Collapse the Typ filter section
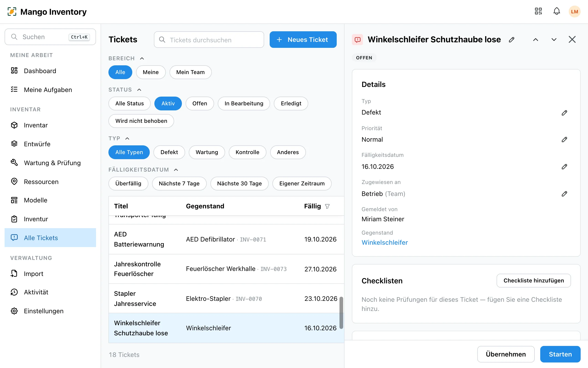Screen dimensions: 588x368 click(x=127, y=138)
